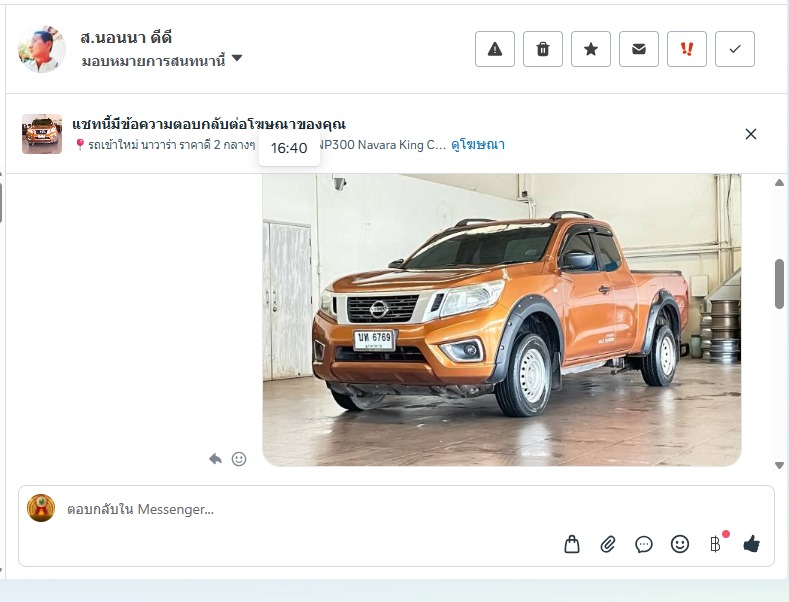789x602 pixels.
Task: Mark the chat as spam with warning icon
Action: 495,49
